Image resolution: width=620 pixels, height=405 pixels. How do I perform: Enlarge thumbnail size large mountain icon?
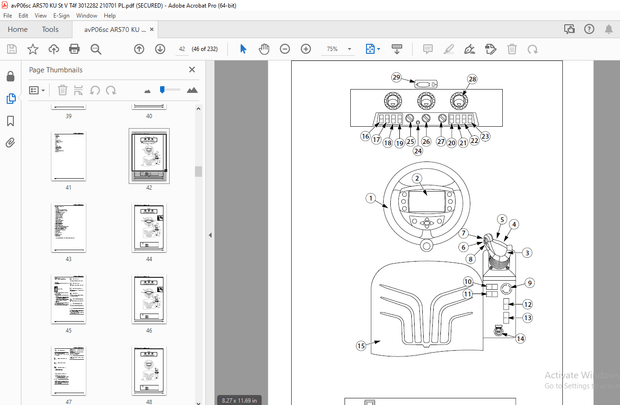pyautogui.click(x=192, y=90)
